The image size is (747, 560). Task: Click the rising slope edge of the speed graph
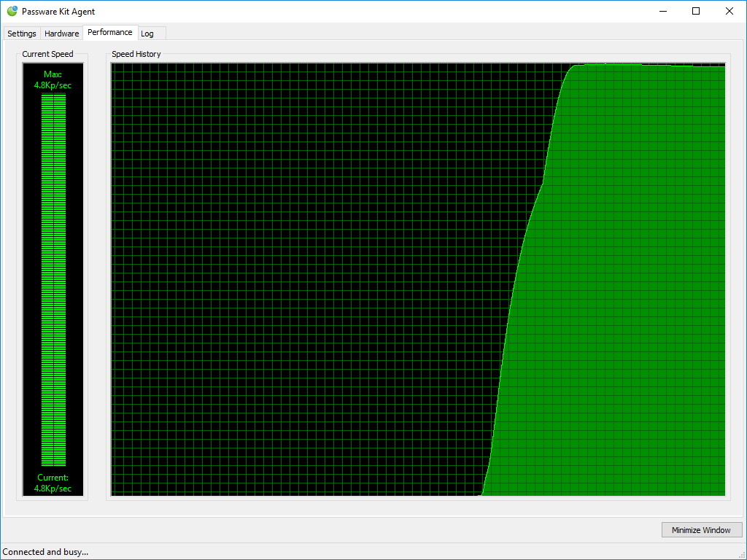[512, 292]
